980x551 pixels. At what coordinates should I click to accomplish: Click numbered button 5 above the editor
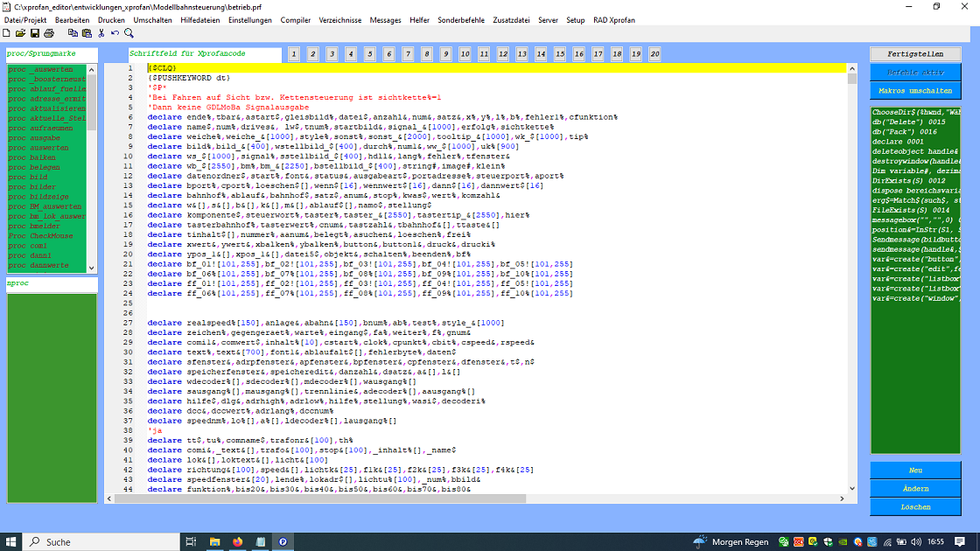(370, 54)
